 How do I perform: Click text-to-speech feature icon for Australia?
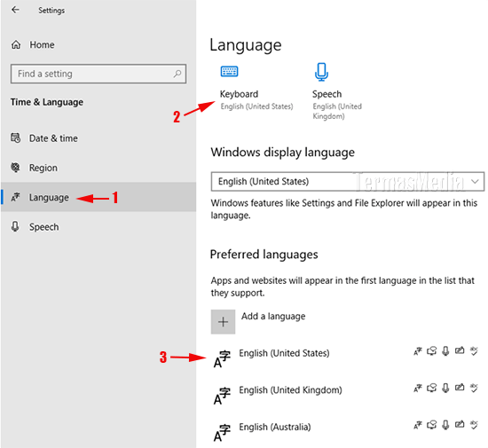pos(432,425)
